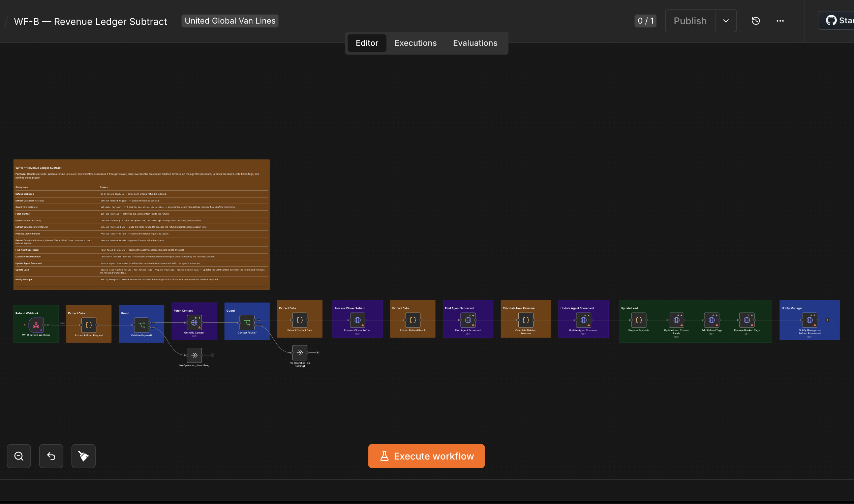Zoom out the canvas with magnifier icon

tap(19, 456)
